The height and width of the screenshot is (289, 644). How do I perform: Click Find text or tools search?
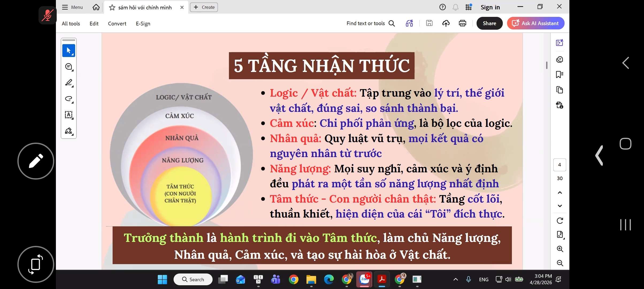click(x=370, y=23)
